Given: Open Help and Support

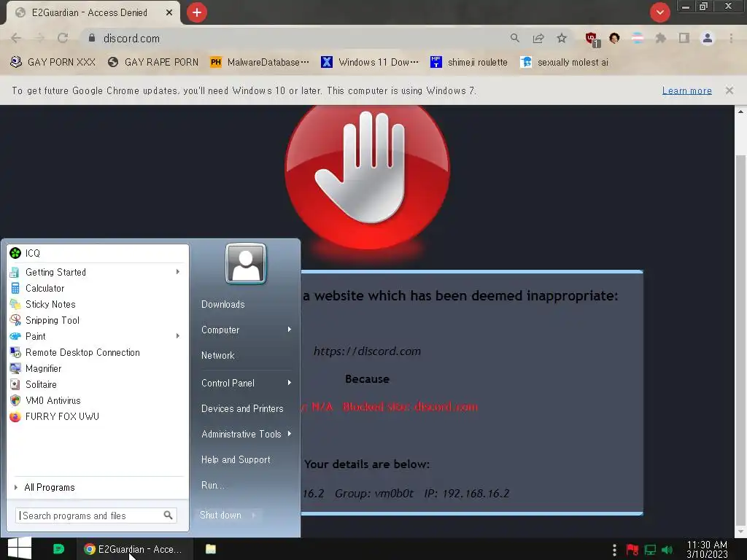Looking at the screenshot, I should (236, 459).
